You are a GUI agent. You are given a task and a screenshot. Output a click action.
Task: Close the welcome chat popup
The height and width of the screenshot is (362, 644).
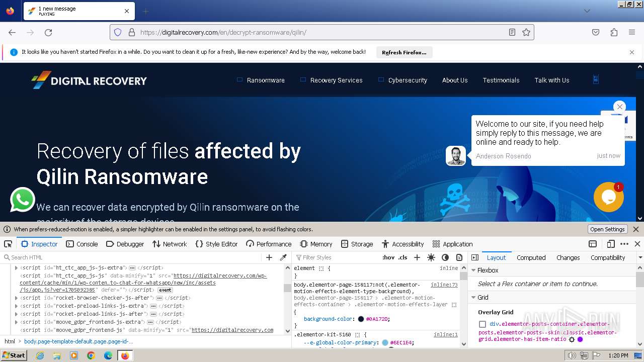coord(620,107)
